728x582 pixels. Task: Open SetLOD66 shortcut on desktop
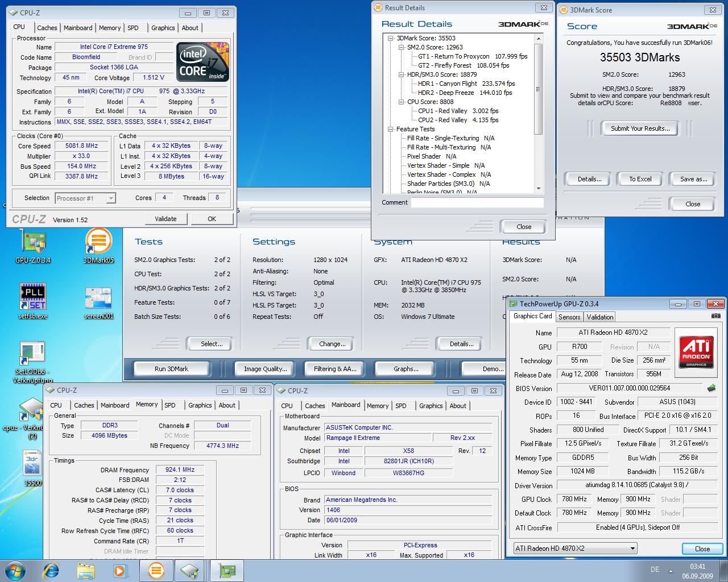click(x=33, y=362)
